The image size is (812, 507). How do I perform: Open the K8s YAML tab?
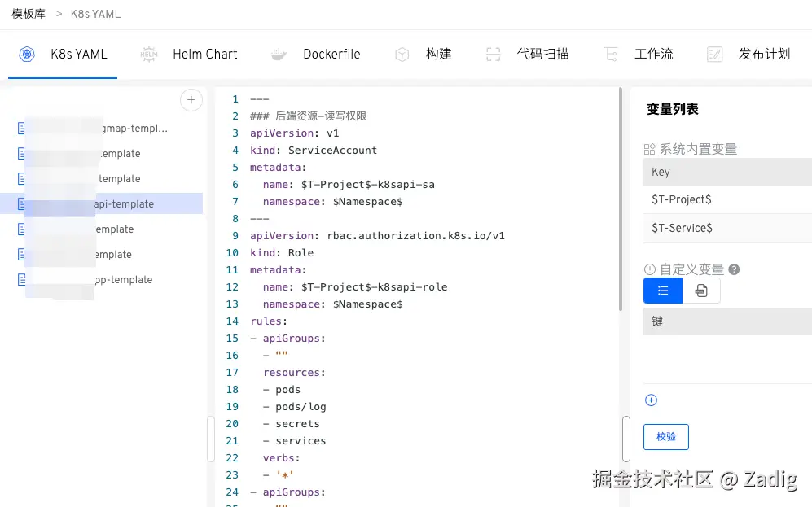point(63,54)
